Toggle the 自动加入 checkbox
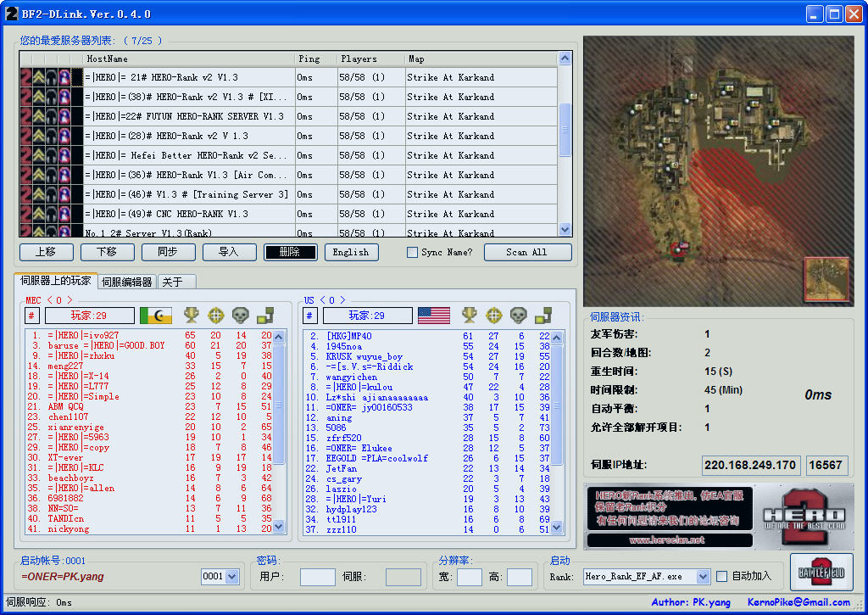This screenshot has height=615, width=868. (x=722, y=577)
